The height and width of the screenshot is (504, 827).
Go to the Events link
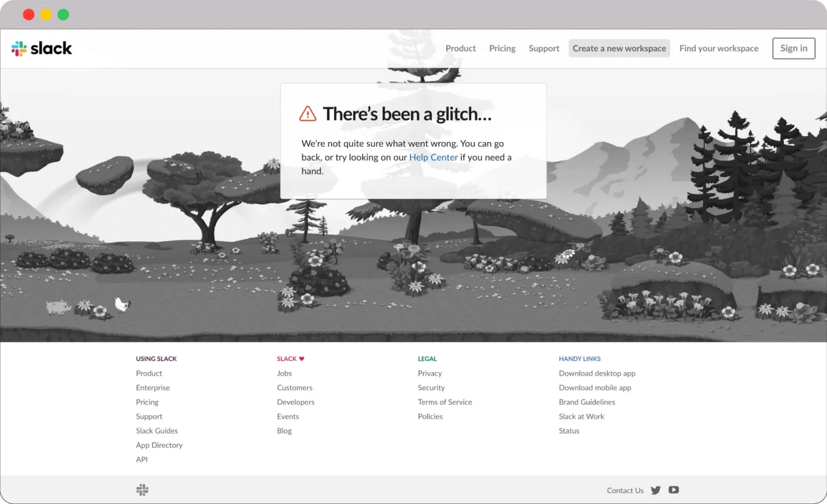click(288, 416)
